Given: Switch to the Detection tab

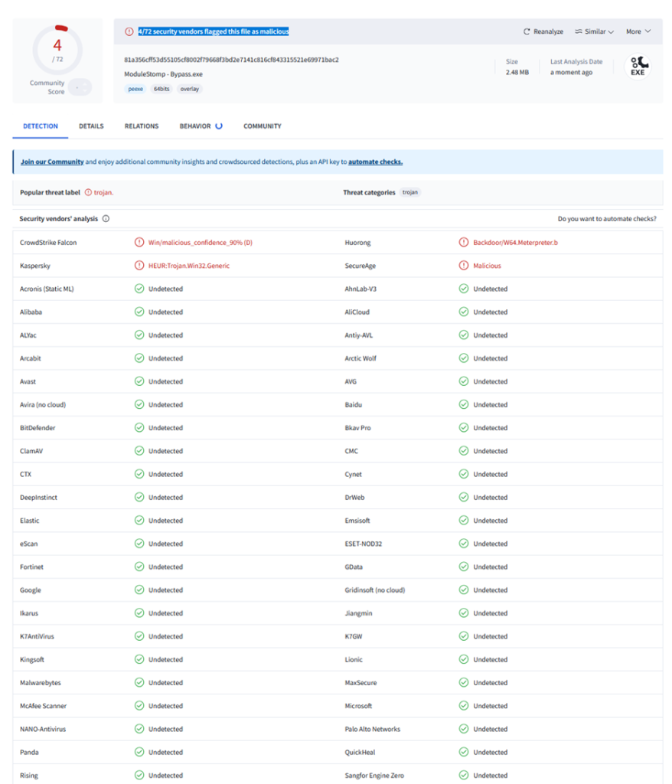Looking at the screenshot, I should (x=41, y=126).
